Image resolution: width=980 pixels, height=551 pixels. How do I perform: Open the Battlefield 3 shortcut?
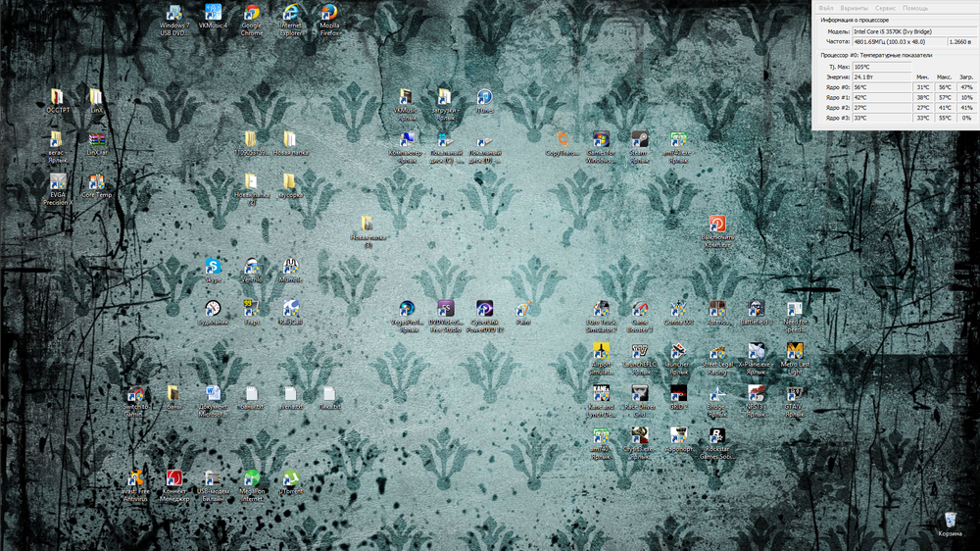tap(756, 313)
